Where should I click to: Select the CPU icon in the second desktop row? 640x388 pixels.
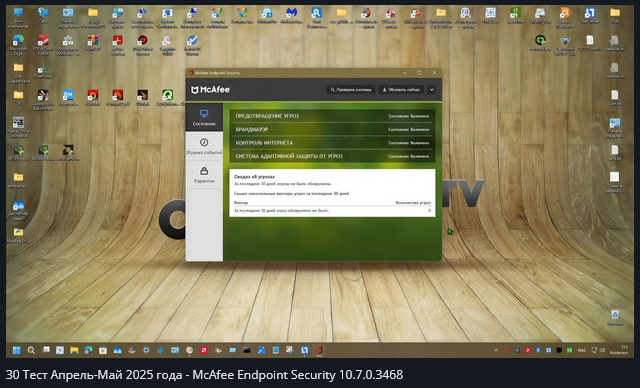pyautogui.click(x=565, y=45)
